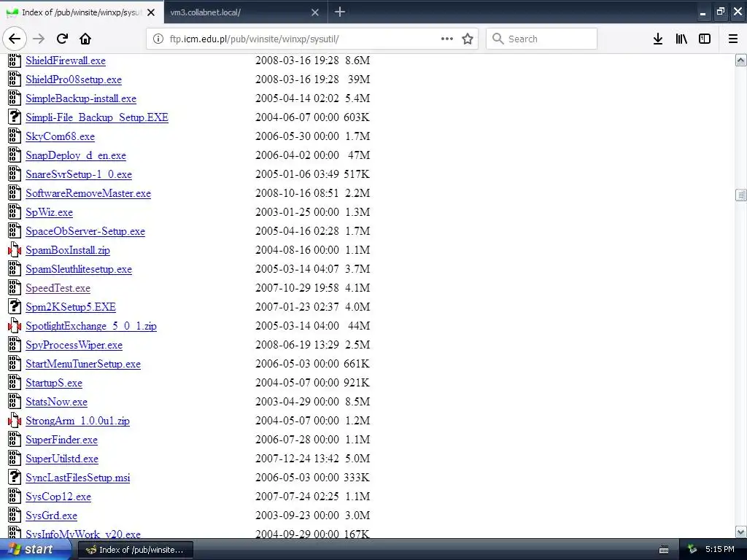Select the Index of /pub/winsite taskbar button
747x560 pixels.
point(135,550)
